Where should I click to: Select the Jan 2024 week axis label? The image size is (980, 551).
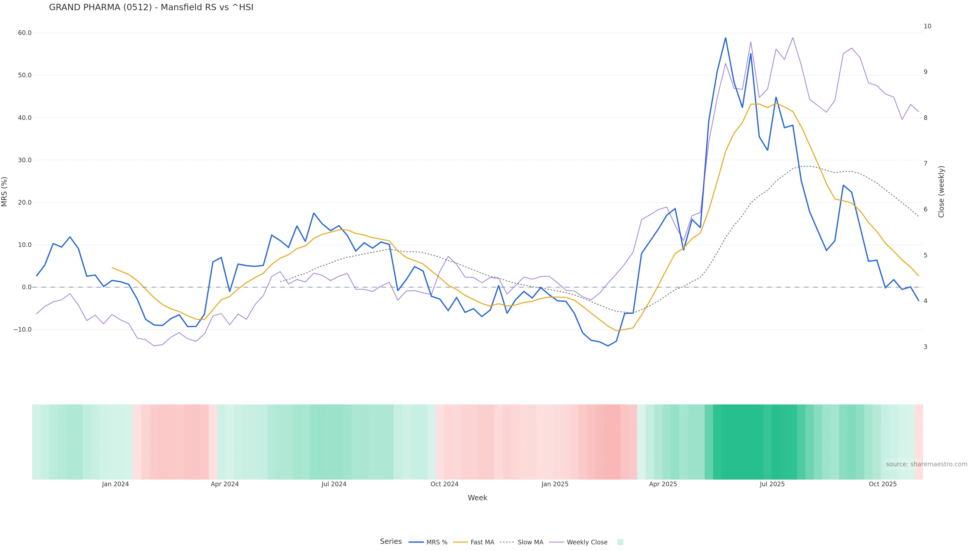click(115, 484)
